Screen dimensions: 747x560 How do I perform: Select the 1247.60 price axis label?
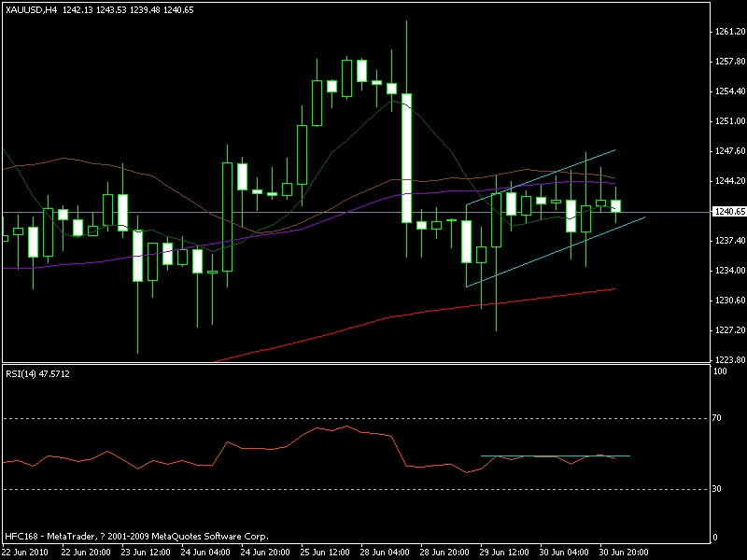coord(730,151)
